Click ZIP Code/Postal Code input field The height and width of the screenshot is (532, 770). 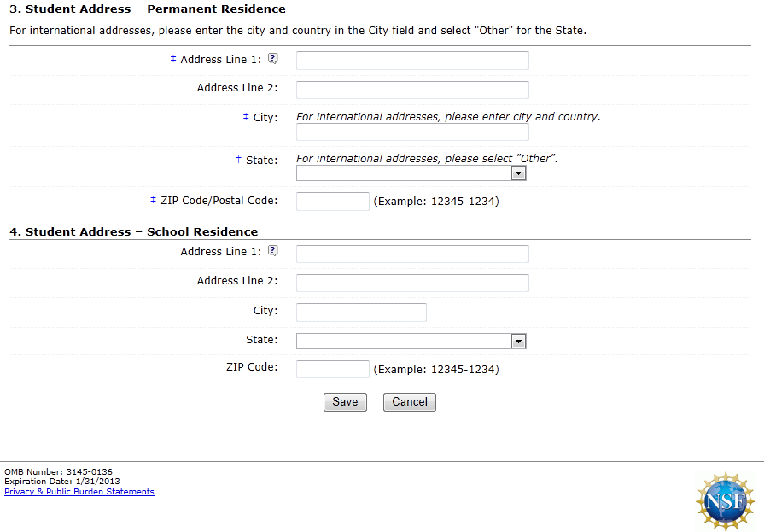point(332,202)
